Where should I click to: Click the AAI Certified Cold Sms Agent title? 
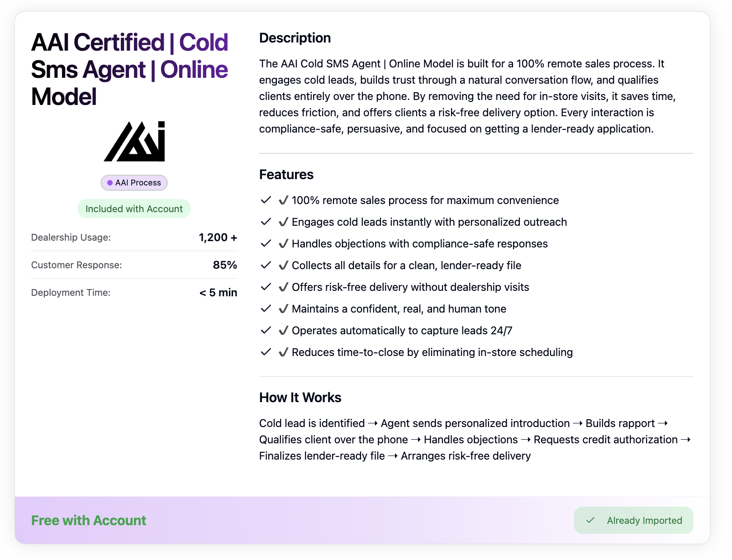coord(130,69)
